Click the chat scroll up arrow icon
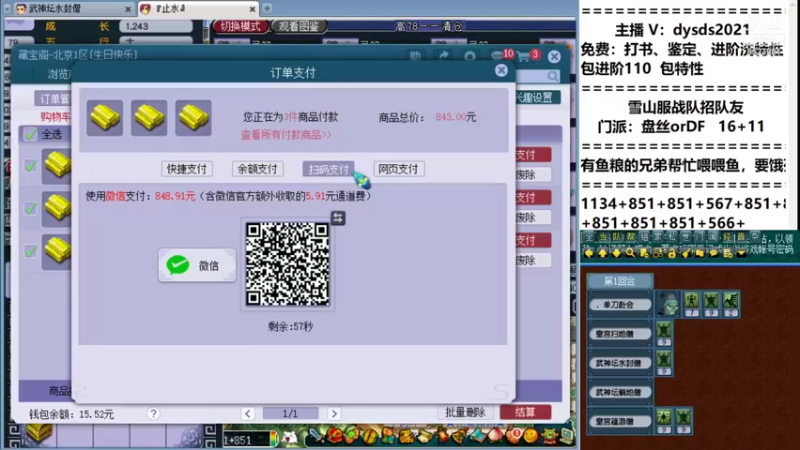 point(603,253)
